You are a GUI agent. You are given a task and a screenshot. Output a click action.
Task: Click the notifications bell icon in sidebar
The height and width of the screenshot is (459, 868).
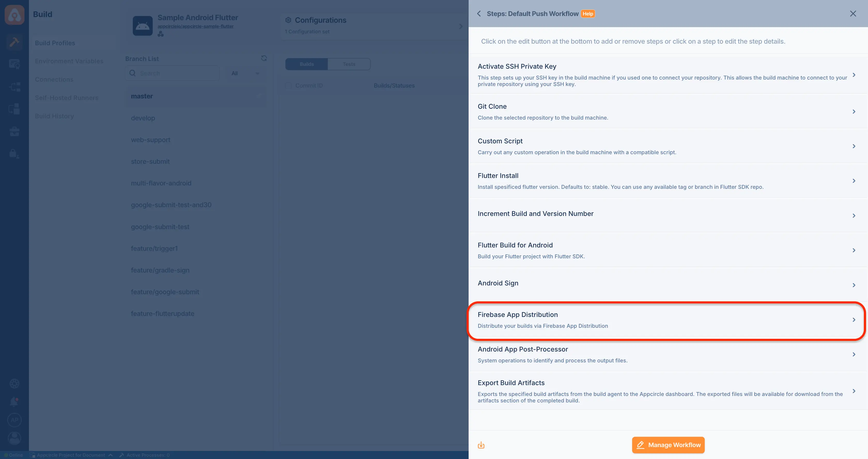pos(14,401)
